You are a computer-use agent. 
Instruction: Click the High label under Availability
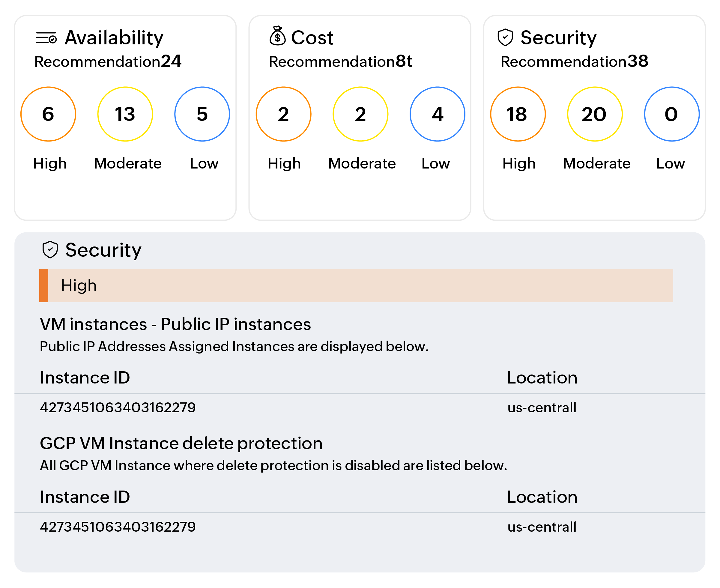coord(50,164)
